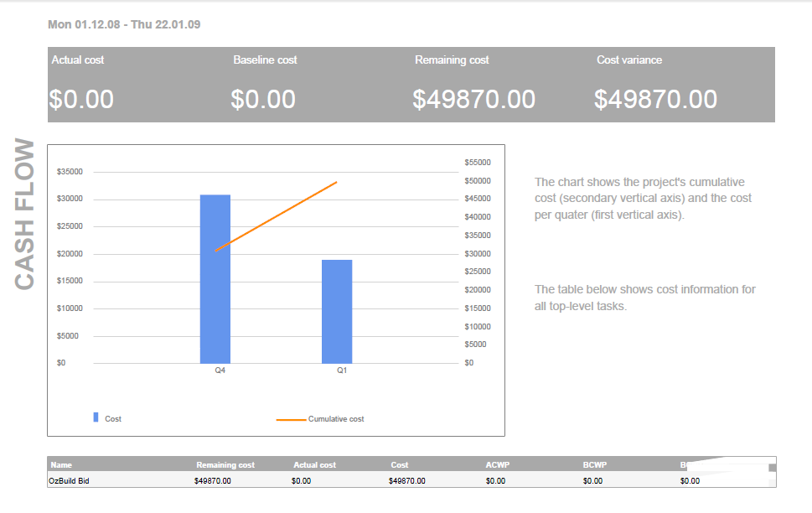Click the Actual cost table column header
Screen dimensions: 812x513
click(x=314, y=464)
